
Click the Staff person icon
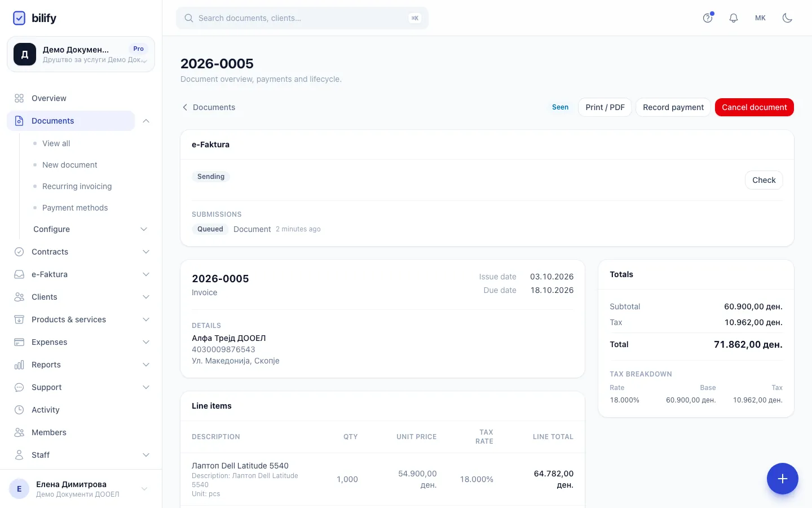pyautogui.click(x=19, y=455)
